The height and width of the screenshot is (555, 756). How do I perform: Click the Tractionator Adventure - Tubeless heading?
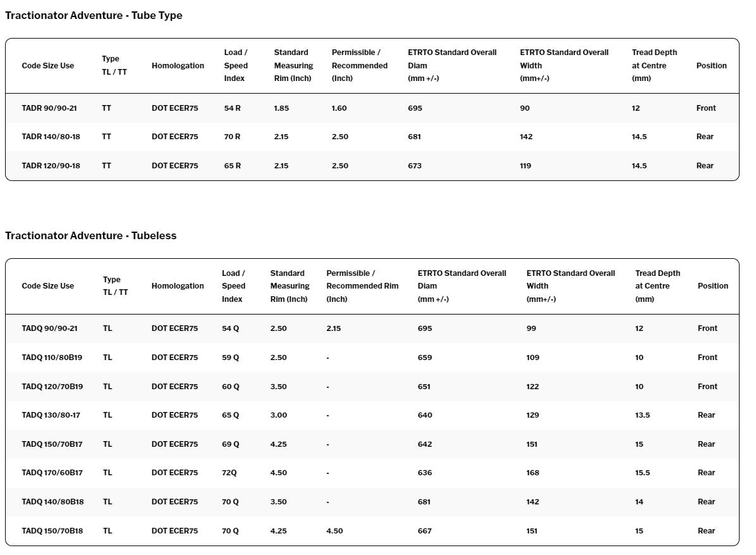pos(90,235)
